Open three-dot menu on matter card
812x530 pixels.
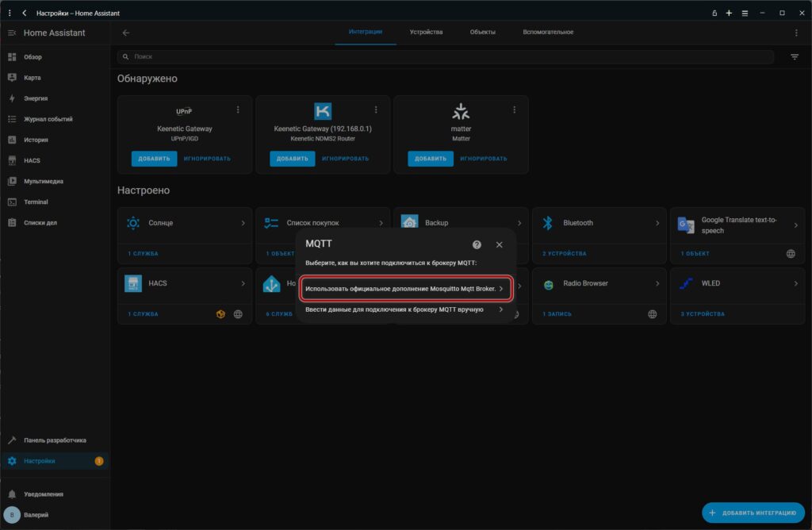[514, 109]
